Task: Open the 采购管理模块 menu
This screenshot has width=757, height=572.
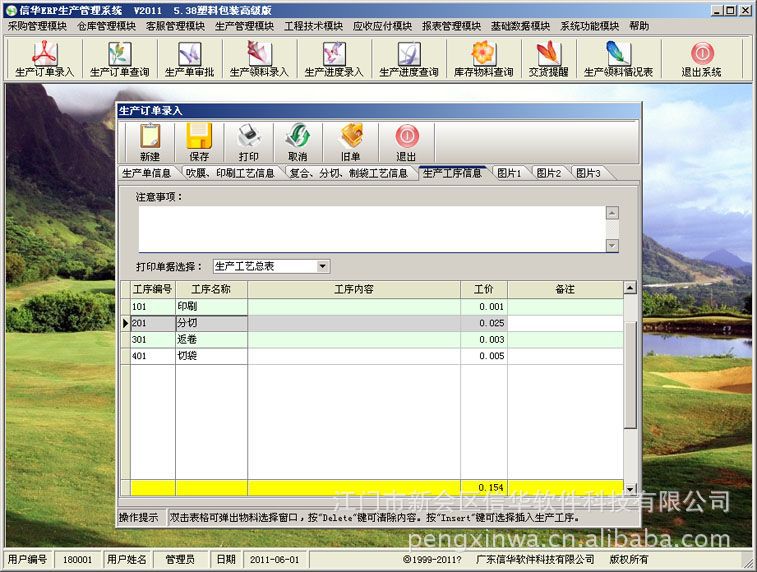Action: 37,26
